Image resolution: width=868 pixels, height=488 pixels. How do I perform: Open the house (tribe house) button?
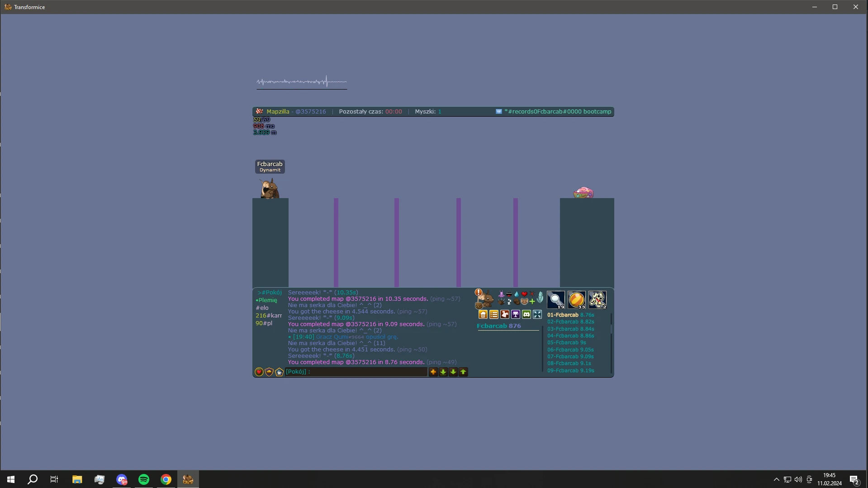point(483,314)
